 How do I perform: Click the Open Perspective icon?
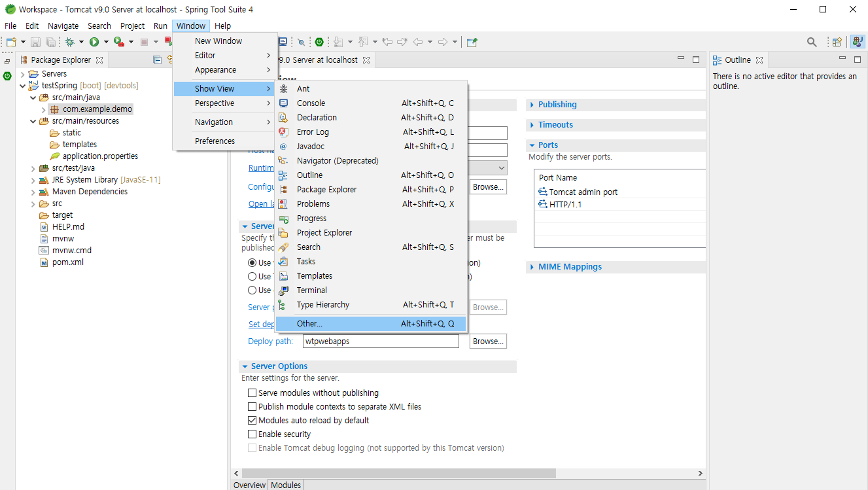[837, 42]
